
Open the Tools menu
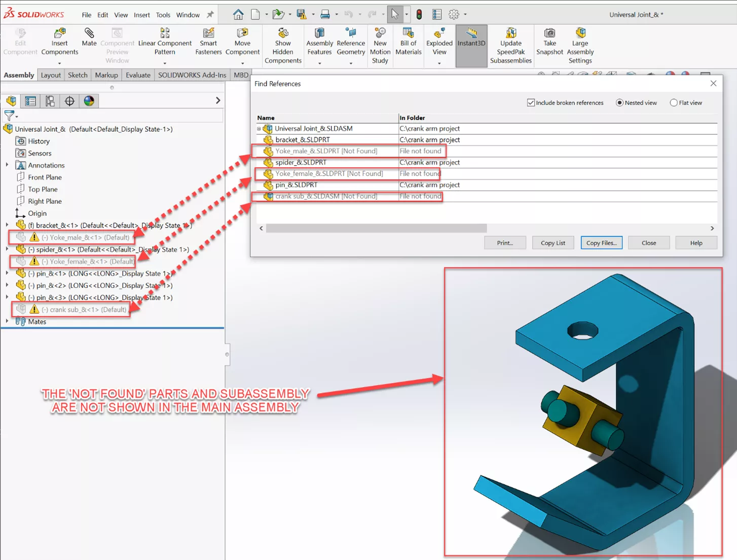(163, 15)
